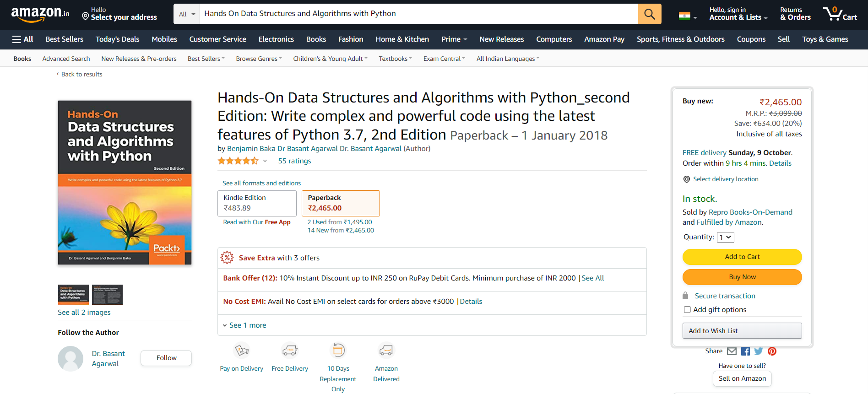
Task: Expand Best Sellers books submenu
Action: (x=206, y=59)
